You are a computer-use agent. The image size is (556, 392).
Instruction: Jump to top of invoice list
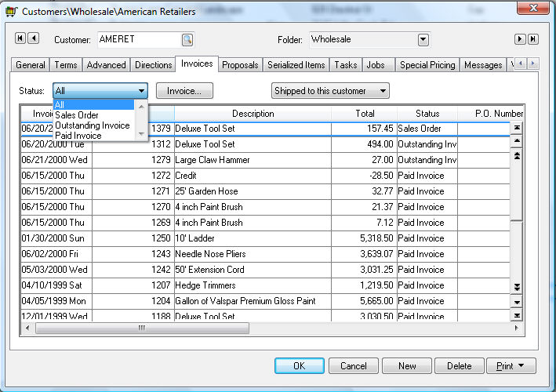pyautogui.click(x=516, y=128)
